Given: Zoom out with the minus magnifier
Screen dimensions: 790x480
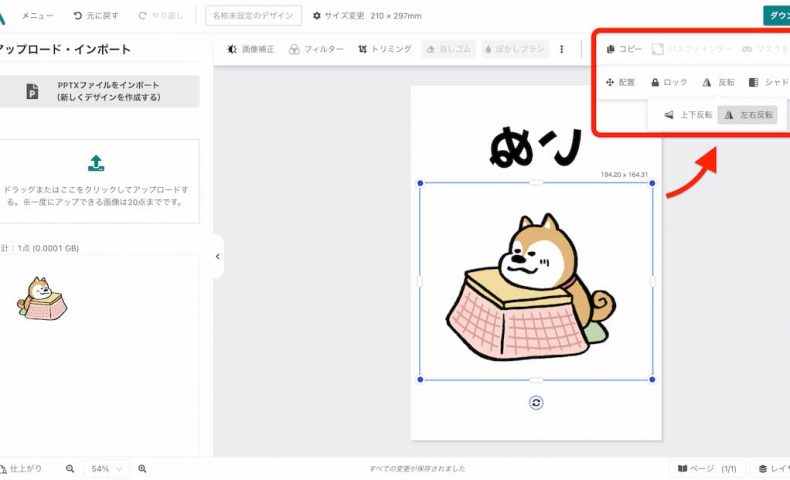Looking at the screenshot, I should point(70,468).
